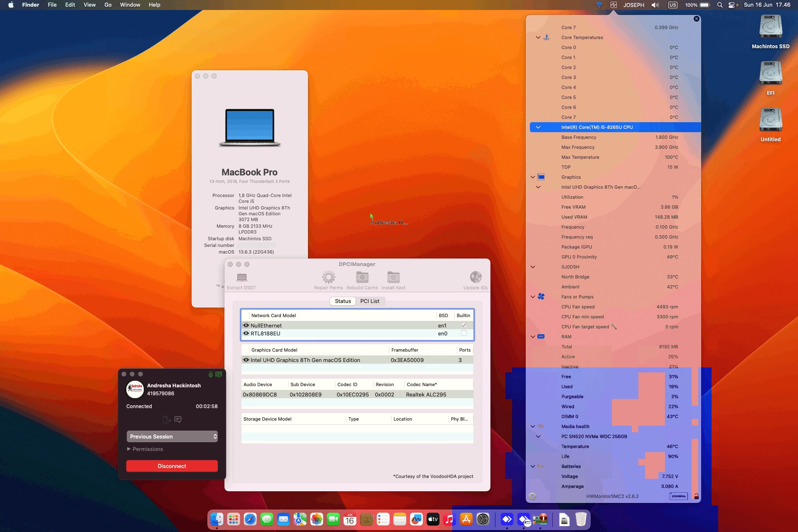The width and height of the screenshot is (798, 532).
Task: Click the Network Card Model column header
Action: [273, 315]
